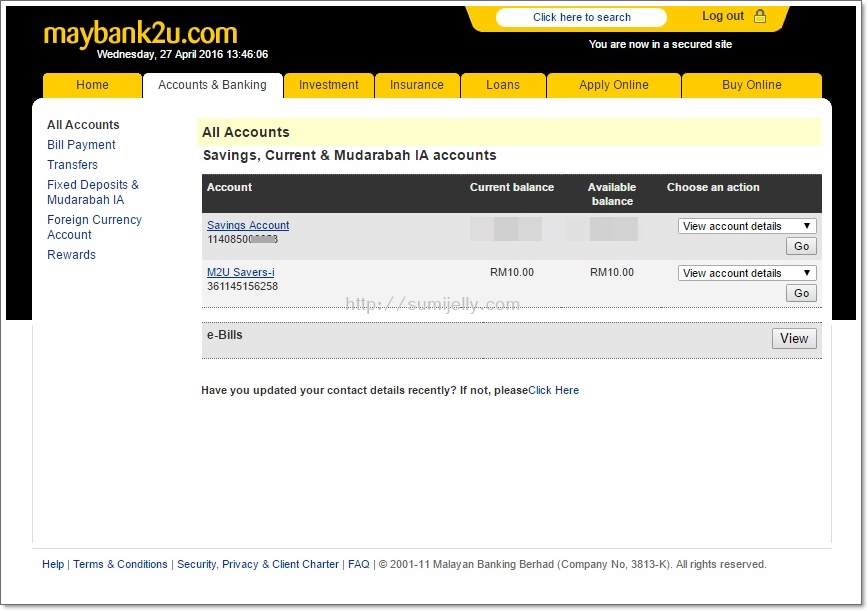Open the Insurance tab
The image size is (868, 611).
[x=417, y=85]
